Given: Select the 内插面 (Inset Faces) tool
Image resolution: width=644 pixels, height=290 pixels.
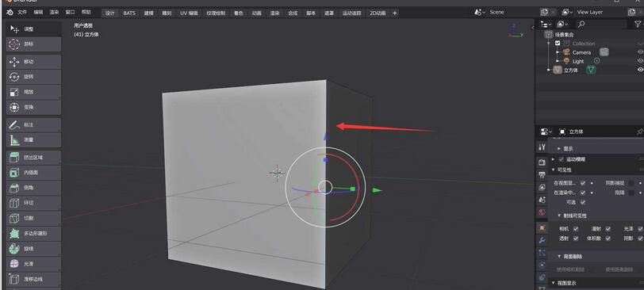Looking at the screenshot, I should point(33,173).
